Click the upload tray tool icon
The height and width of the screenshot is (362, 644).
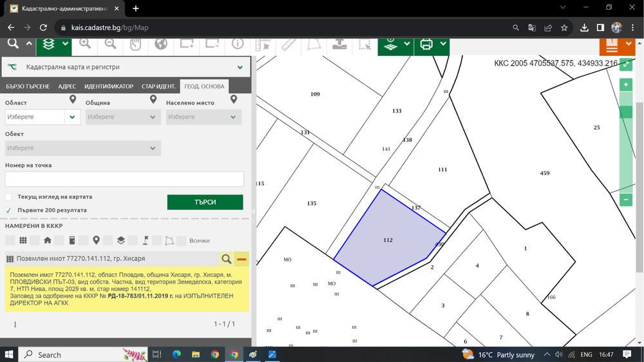pyautogui.click(x=339, y=44)
